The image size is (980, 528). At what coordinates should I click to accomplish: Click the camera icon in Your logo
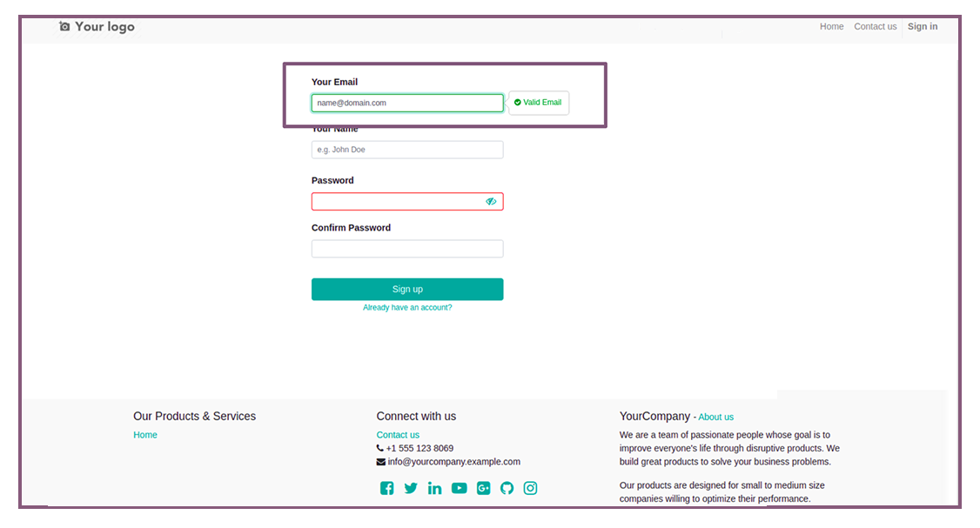[64, 26]
